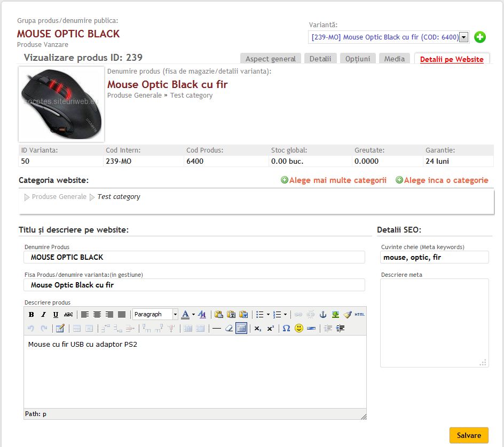Expand the bullet list style dropdown arrow
This screenshot has width=504, height=447.
(268, 315)
